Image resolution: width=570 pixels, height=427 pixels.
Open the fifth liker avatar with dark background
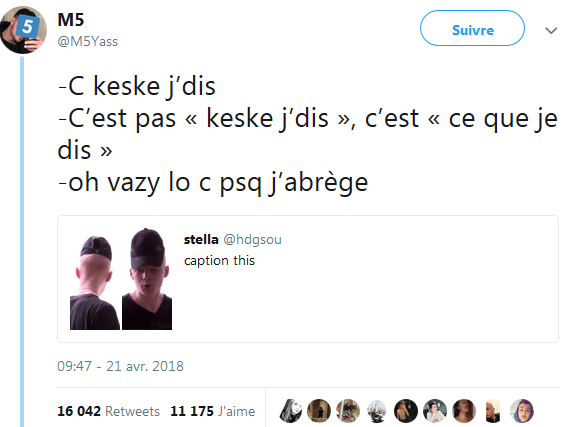(x=406, y=411)
